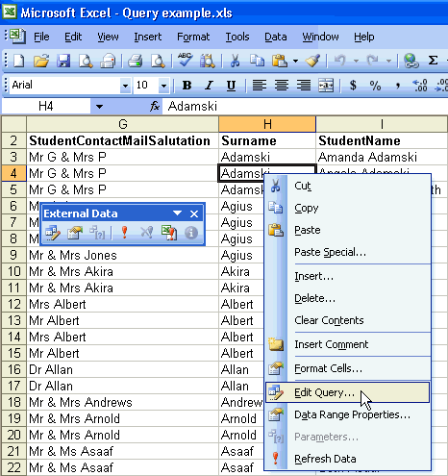448x476 pixels.
Task: Click the Help menu
Action: click(x=364, y=37)
